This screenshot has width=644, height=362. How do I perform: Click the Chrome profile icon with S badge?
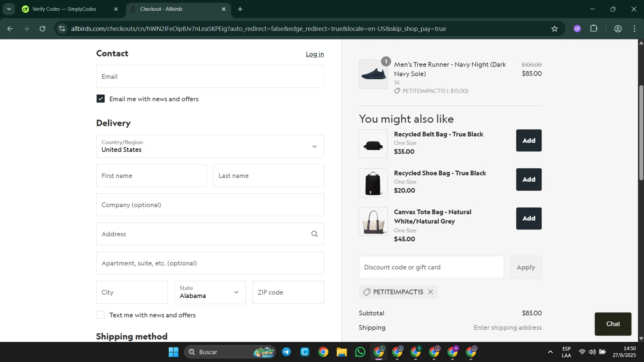point(416,352)
